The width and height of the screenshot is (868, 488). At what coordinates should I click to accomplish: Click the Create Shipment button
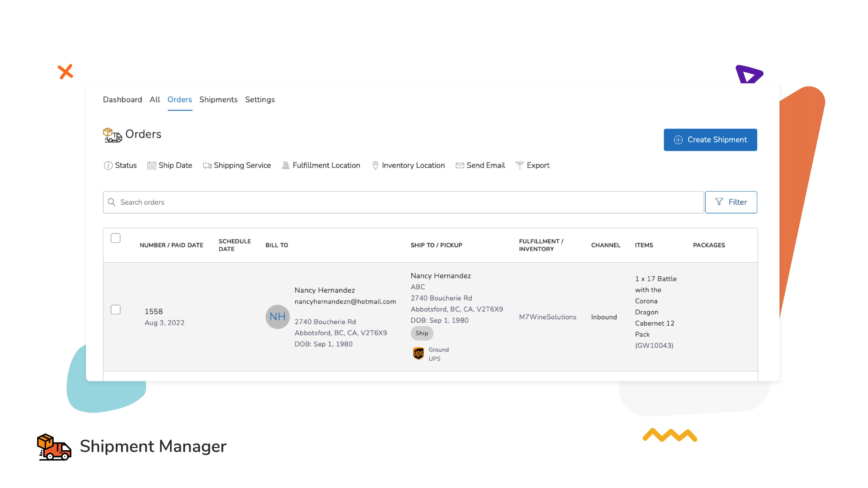[x=710, y=140]
